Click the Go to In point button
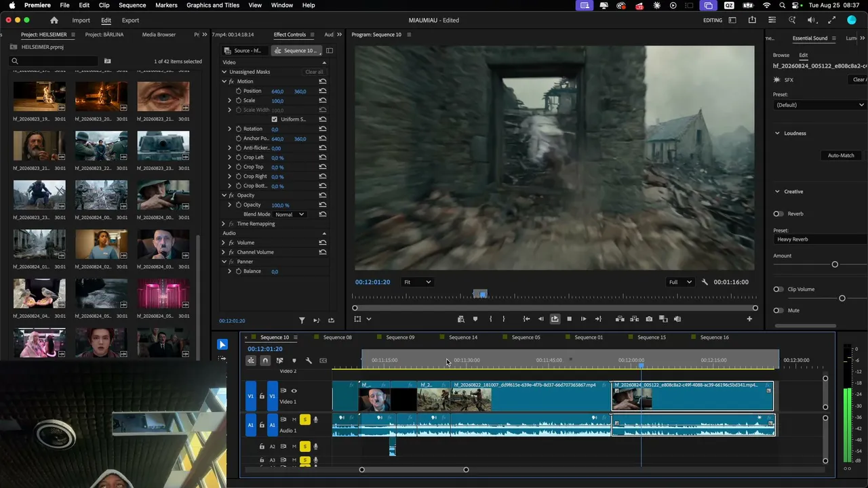The height and width of the screenshot is (488, 868). coord(526,319)
